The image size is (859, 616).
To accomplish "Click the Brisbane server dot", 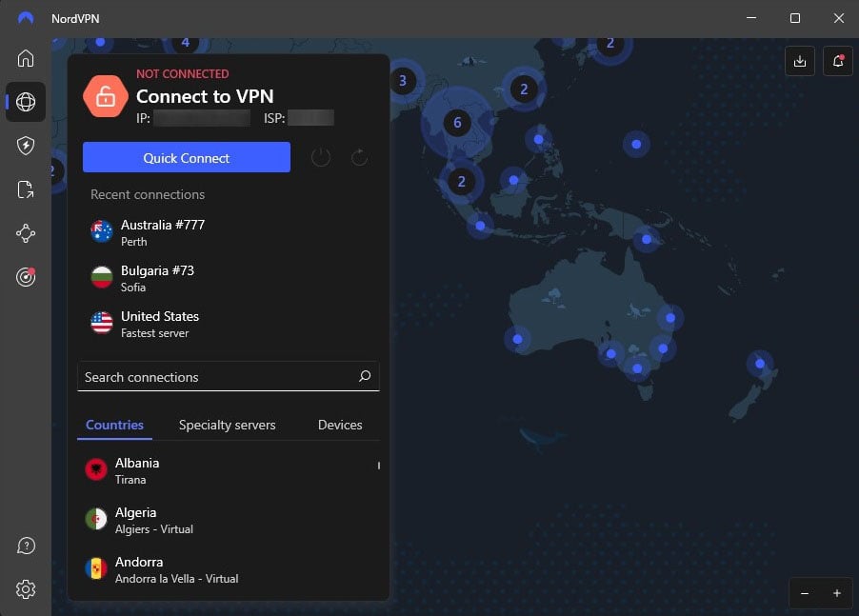I will pyautogui.click(x=670, y=318).
